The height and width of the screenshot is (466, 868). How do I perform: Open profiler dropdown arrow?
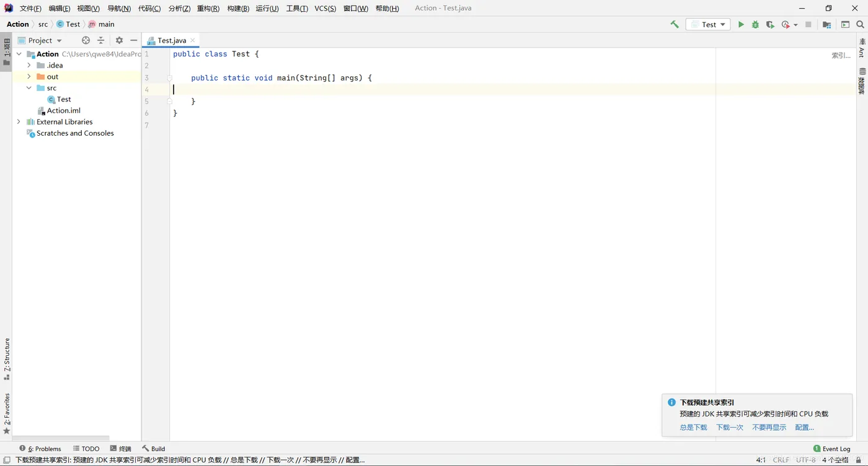tap(795, 25)
